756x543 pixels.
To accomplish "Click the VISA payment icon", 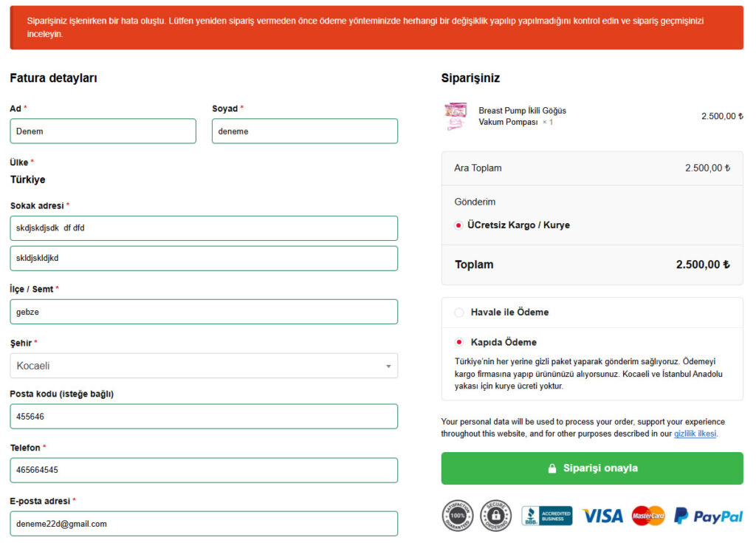I will click(602, 516).
